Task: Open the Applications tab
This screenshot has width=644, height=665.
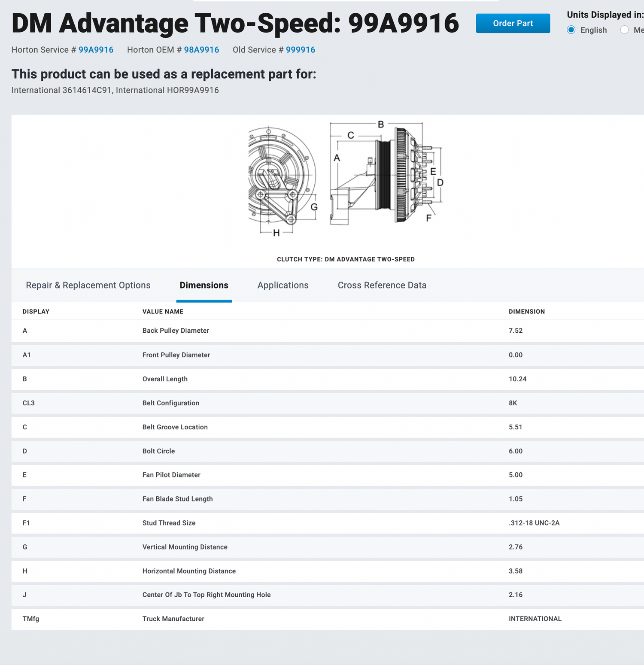Action: [x=283, y=285]
